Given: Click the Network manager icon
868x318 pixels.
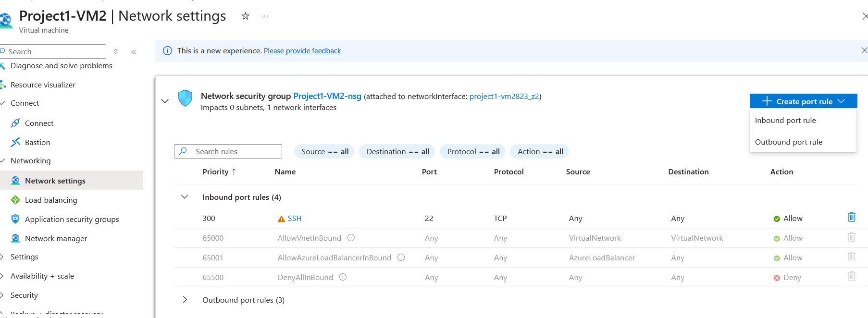Looking at the screenshot, I should pos(15,238).
